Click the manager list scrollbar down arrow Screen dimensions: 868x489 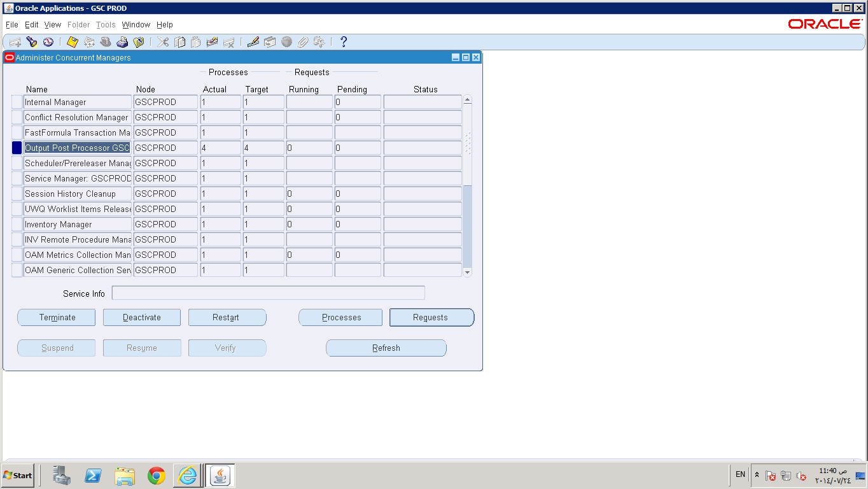coord(468,273)
